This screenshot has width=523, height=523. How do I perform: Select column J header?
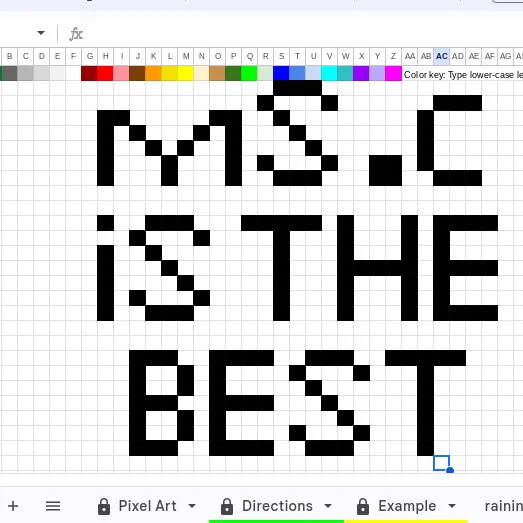(137, 56)
